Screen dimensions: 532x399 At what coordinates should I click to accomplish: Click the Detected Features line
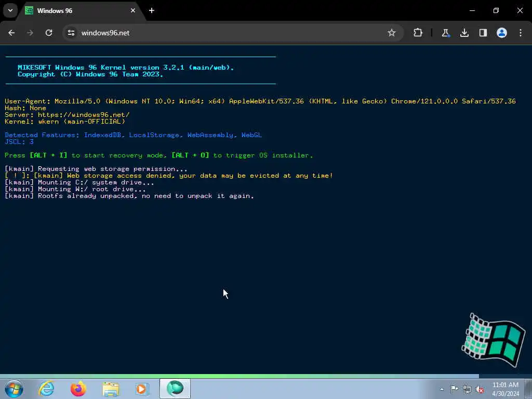[133, 135]
